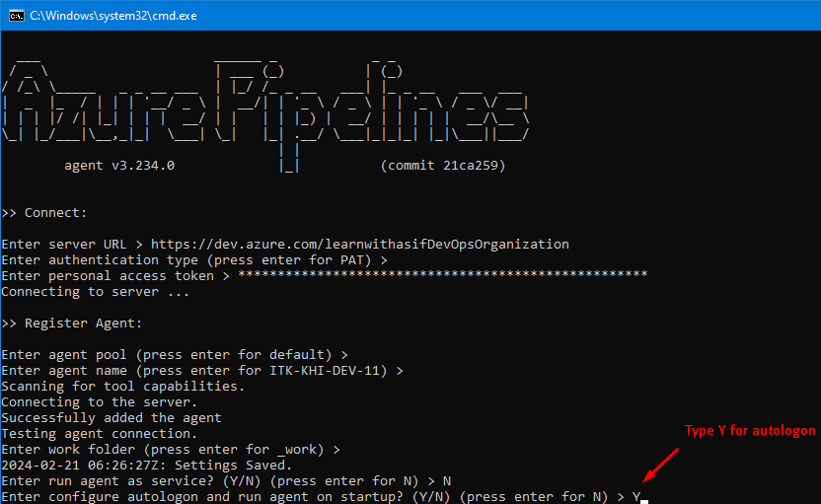The height and width of the screenshot is (504, 821).
Task: Click the Y typed at the autologon prompt
Action: [636, 497]
